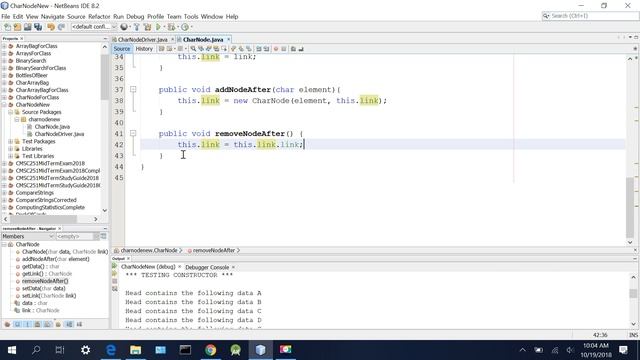The height and width of the screenshot is (360, 640).
Task: Click the Previous Bookmark editor toolbar icon
Action: coord(233,49)
